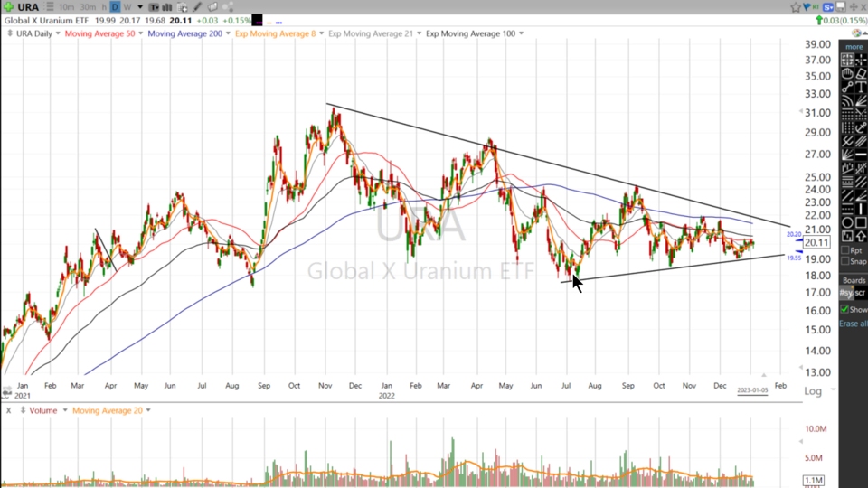Select the 10m timeframe
Image resolution: width=868 pixels, height=488 pixels.
66,7
